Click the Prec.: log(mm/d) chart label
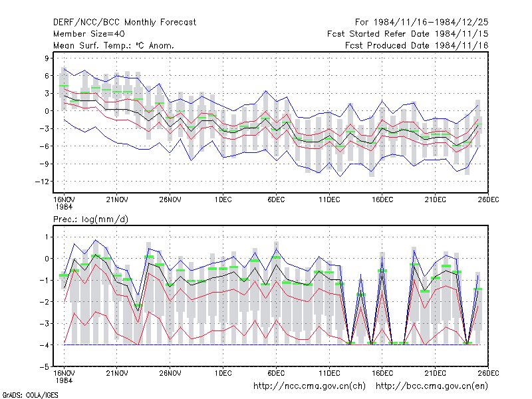The height and width of the screenshot is (399, 532). (90, 219)
